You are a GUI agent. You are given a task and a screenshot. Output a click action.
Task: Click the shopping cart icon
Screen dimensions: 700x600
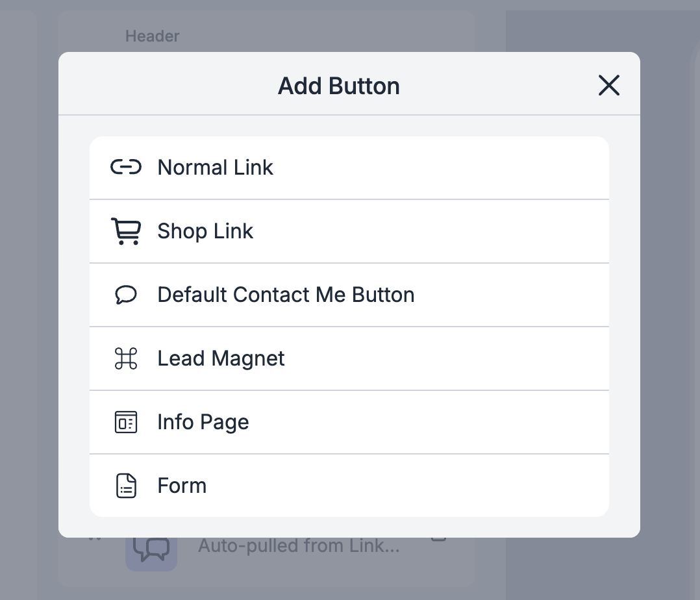[126, 231]
